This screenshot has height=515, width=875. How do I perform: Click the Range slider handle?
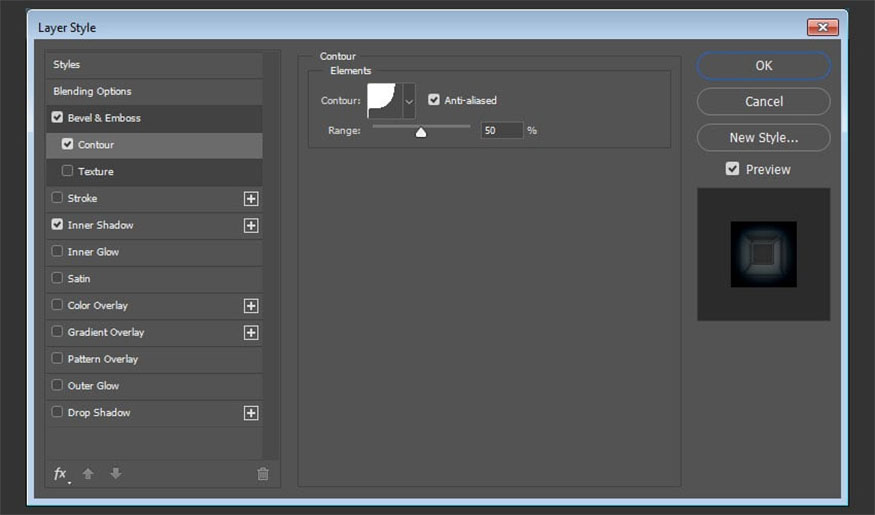[x=421, y=131]
